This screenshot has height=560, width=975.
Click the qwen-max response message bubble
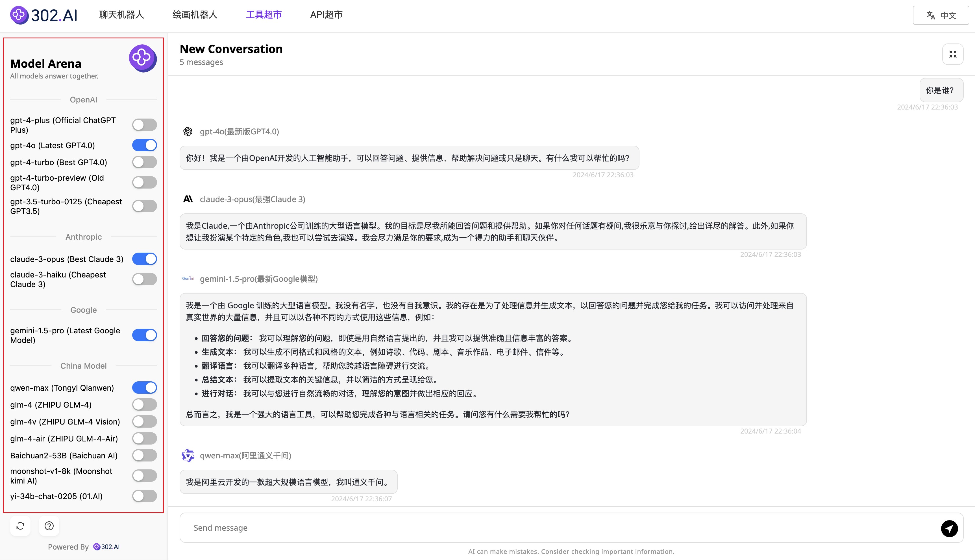pyautogui.click(x=289, y=482)
